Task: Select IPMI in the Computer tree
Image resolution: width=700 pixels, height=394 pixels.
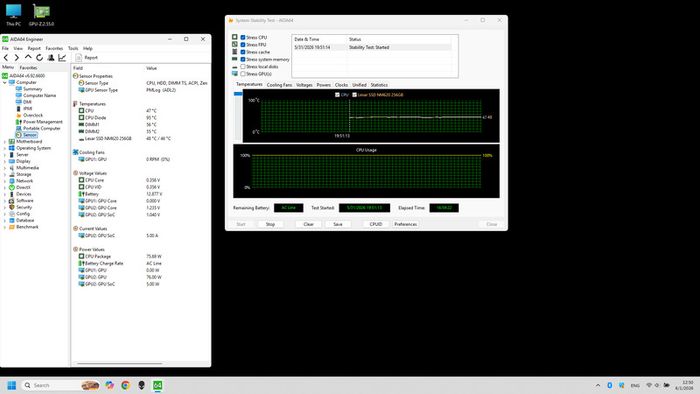Action: [x=28, y=108]
